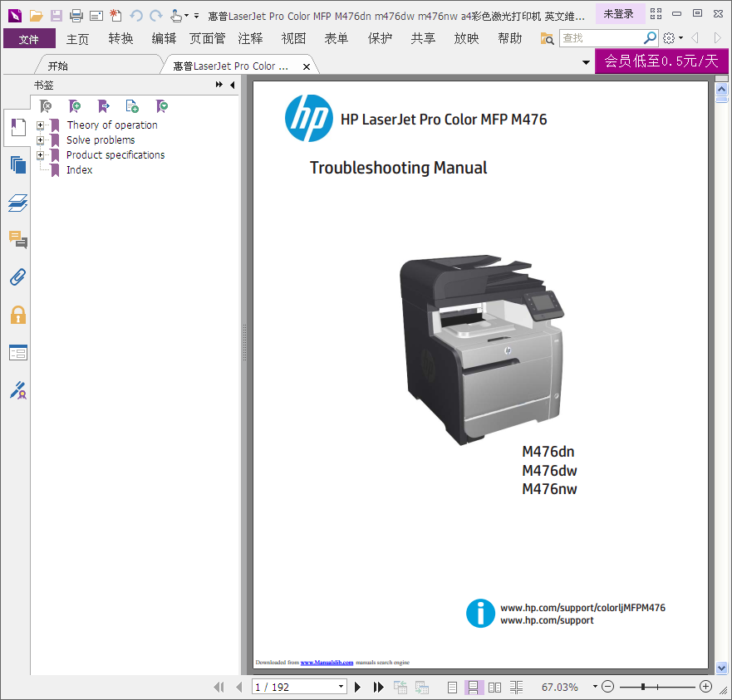Open the advanced search folder icon
The width and height of the screenshot is (732, 700).
tap(547, 38)
